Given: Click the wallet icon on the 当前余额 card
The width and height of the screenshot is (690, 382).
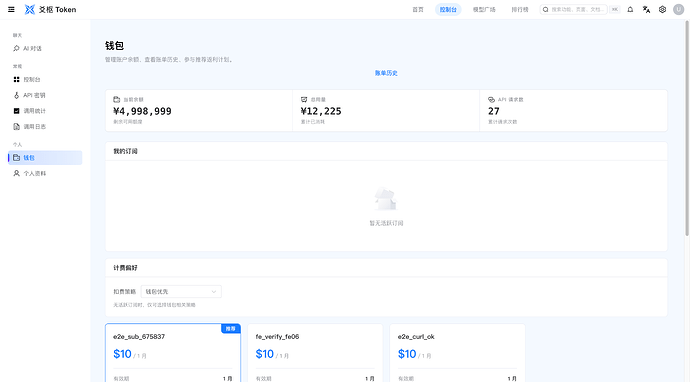Looking at the screenshot, I should point(117,99).
